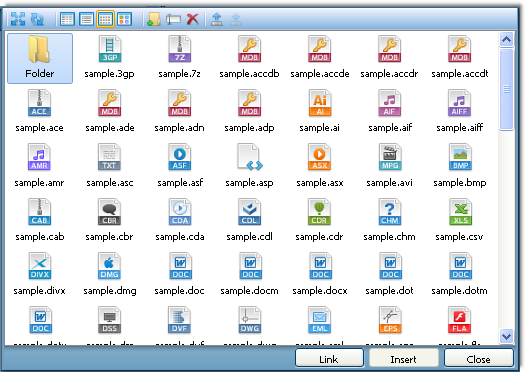Click the vertical scrollbar thumb
Image resolution: width=526 pixels, height=372 pixels.
pyautogui.click(x=506, y=89)
